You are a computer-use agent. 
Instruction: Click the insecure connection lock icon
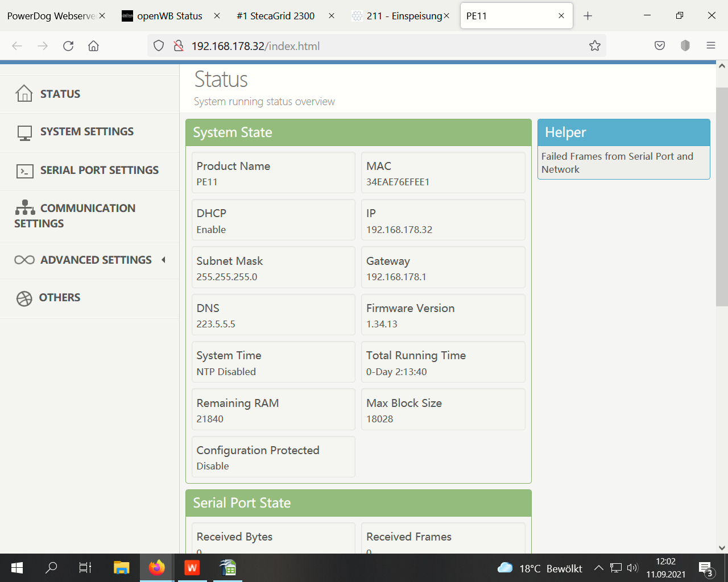coord(179,46)
